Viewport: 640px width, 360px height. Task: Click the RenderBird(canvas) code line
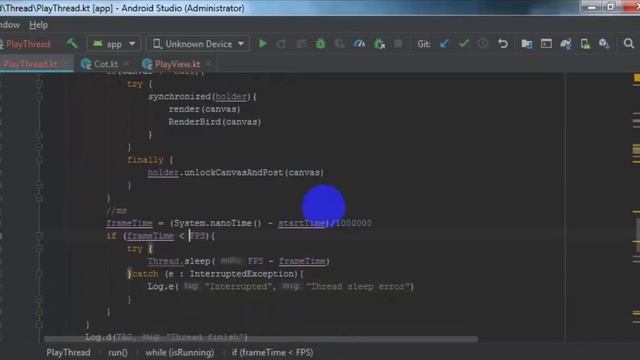215,122
